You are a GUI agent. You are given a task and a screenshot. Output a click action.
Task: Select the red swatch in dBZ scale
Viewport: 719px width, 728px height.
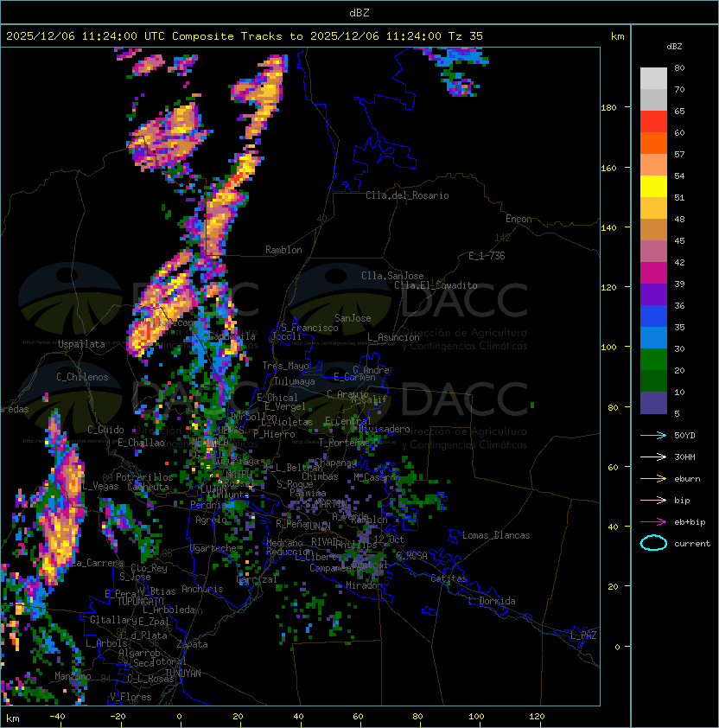click(x=653, y=122)
